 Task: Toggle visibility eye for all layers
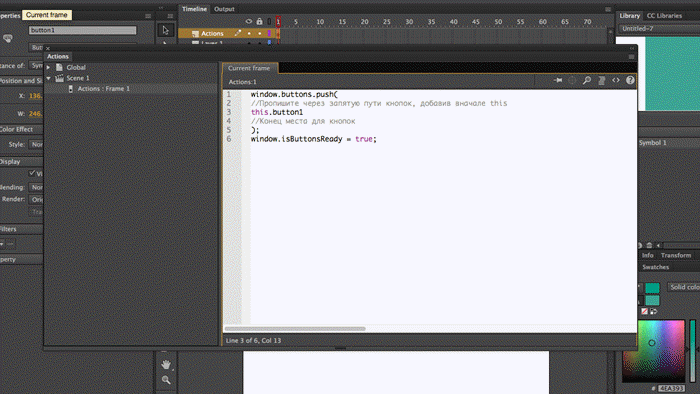click(249, 21)
